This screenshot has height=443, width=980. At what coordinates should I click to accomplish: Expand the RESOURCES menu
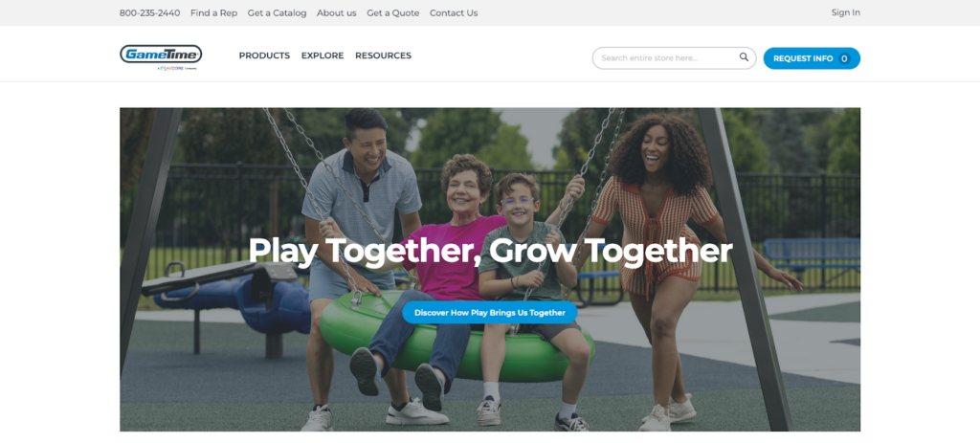click(x=383, y=55)
